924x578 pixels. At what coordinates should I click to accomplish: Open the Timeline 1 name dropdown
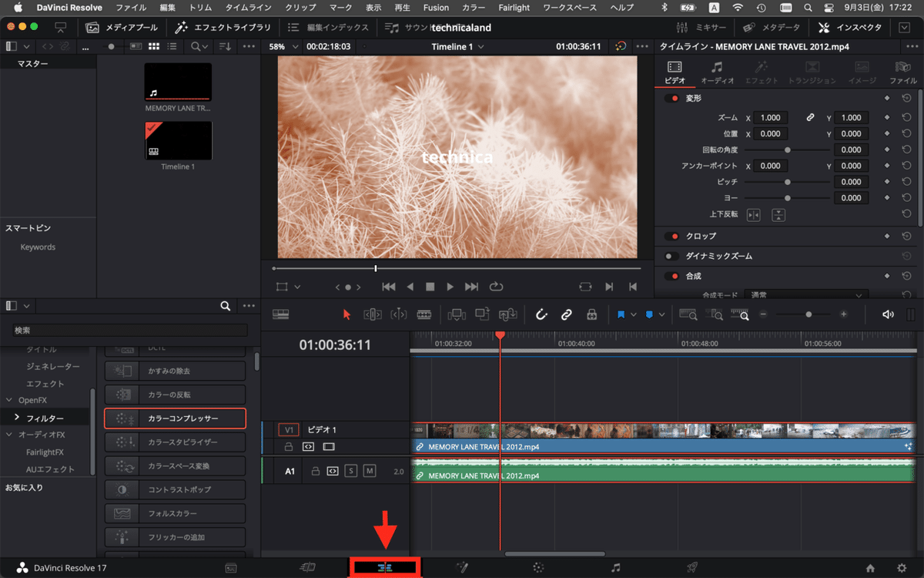tap(458, 47)
